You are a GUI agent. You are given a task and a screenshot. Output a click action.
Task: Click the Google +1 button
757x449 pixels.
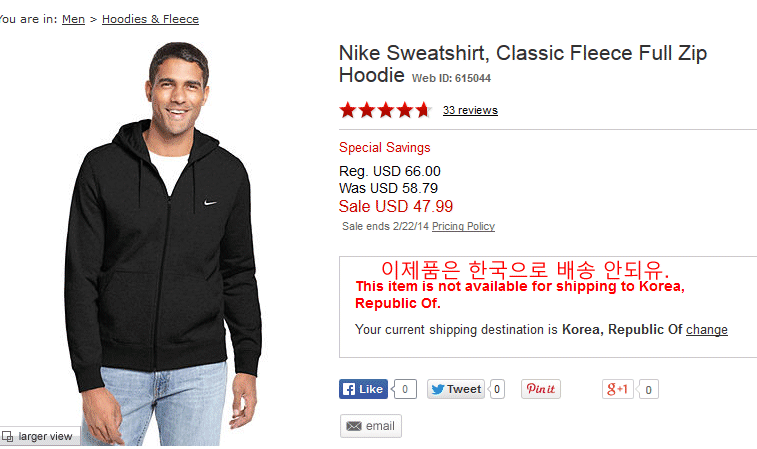click(618, 389)
